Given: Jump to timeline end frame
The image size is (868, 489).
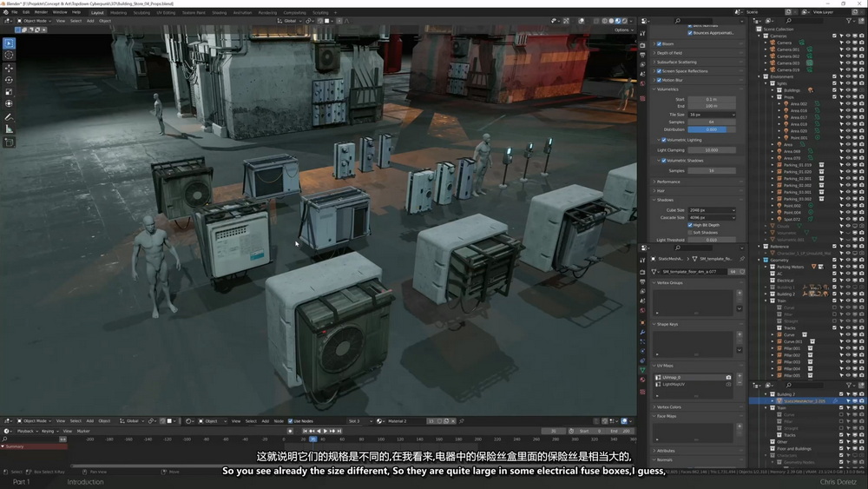Looking at the screenshot, I should point(339,431).
